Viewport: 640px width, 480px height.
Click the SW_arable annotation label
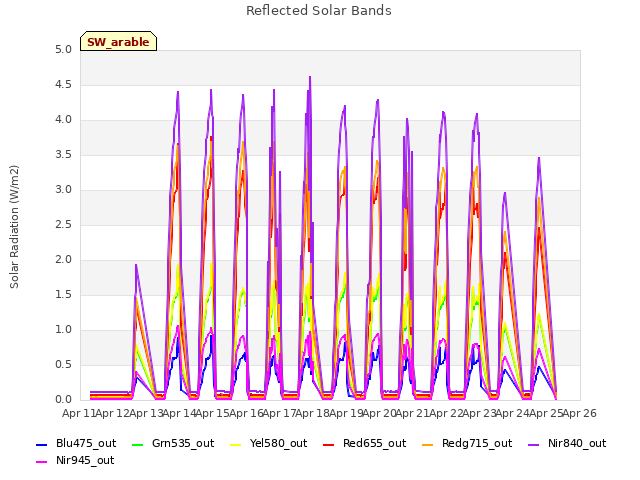click(118, 42)
